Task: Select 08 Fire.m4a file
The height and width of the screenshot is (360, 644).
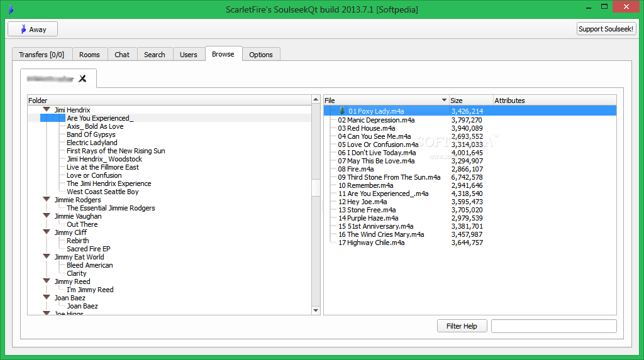Action: [356, 169]
